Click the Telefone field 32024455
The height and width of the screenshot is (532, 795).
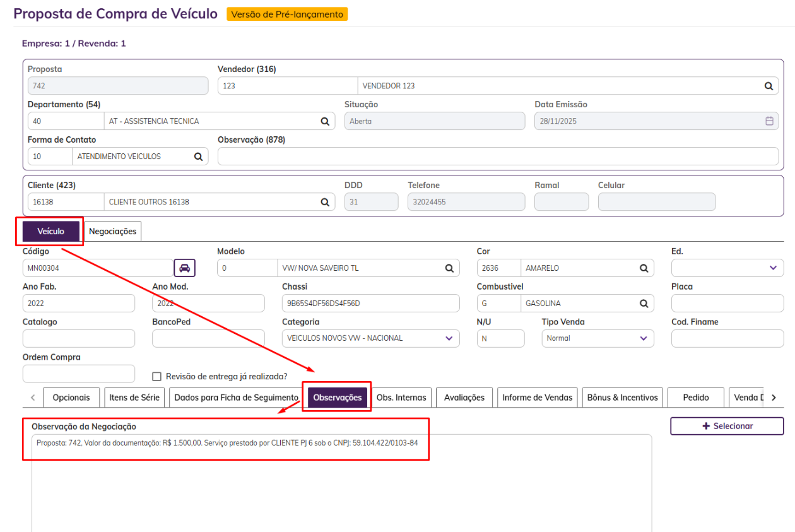click(x=466, y=202)
